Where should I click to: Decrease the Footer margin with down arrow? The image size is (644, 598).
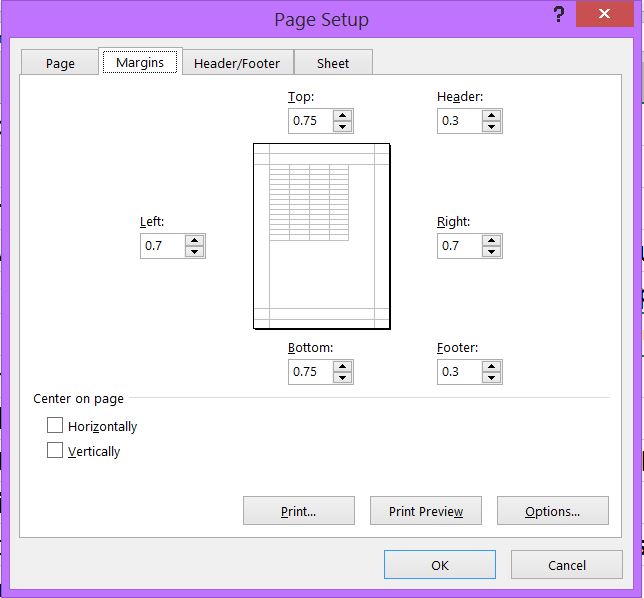(492, 377)
